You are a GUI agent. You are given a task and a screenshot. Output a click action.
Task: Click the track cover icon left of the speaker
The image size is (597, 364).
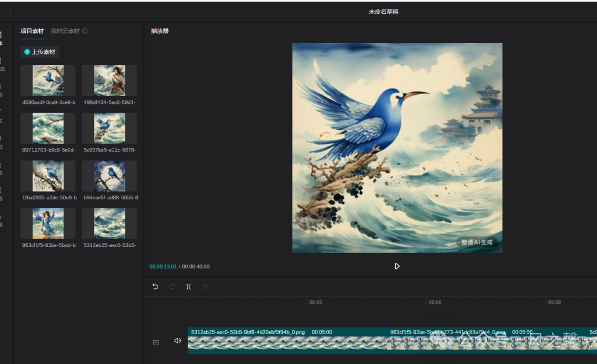click(156, 342)
